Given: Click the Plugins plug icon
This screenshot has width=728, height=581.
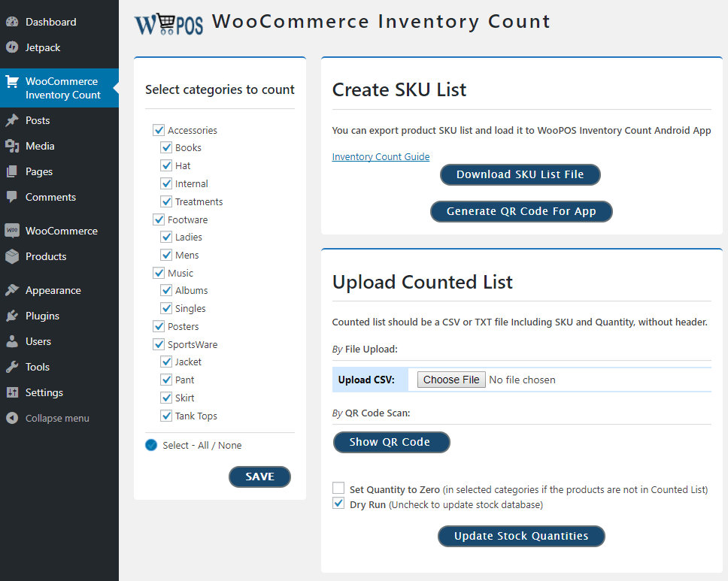Looking at the screenshot, I should click(12, 316).
